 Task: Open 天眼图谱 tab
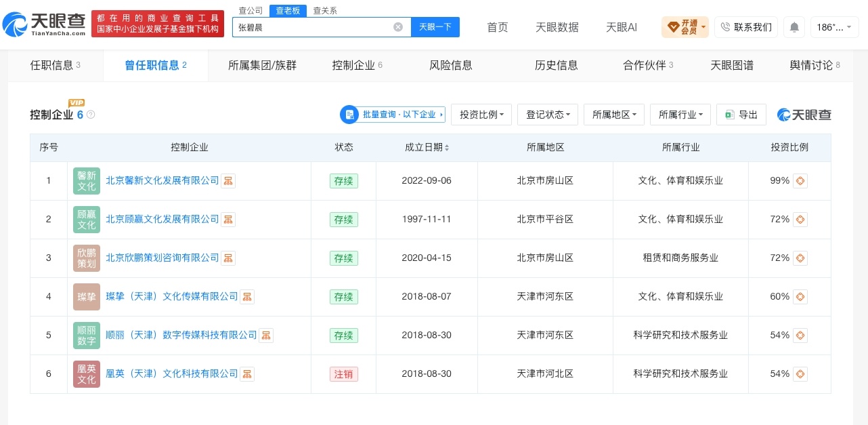click(732, 65)
